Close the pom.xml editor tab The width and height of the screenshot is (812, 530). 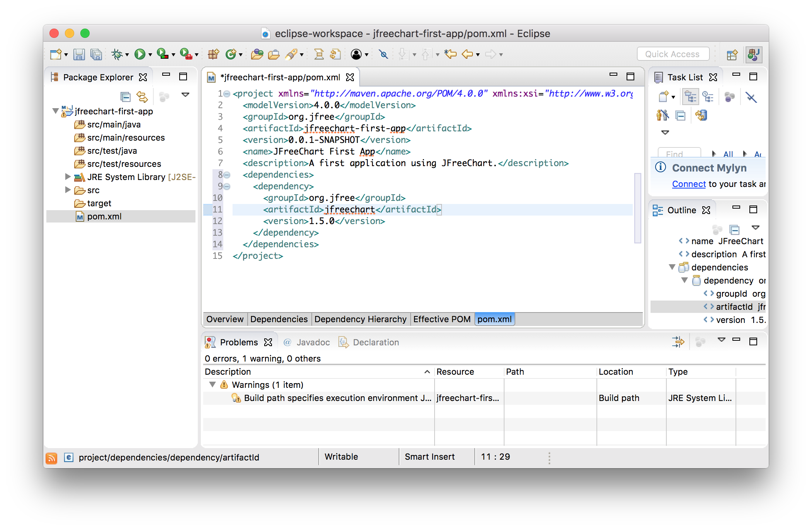coord(350,77)
